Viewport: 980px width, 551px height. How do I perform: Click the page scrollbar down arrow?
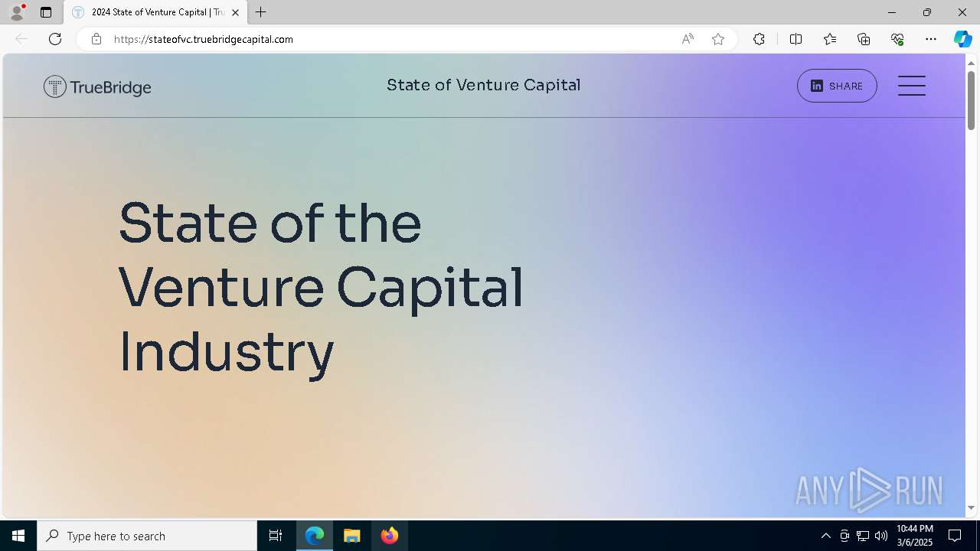(972, 507)
